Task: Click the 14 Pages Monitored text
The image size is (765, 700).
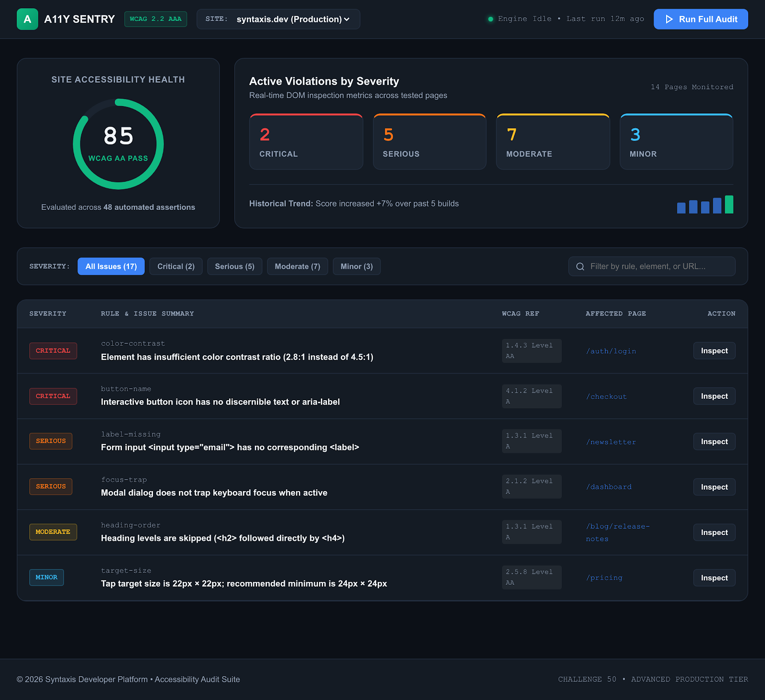Action: click(x=692, y=87)
